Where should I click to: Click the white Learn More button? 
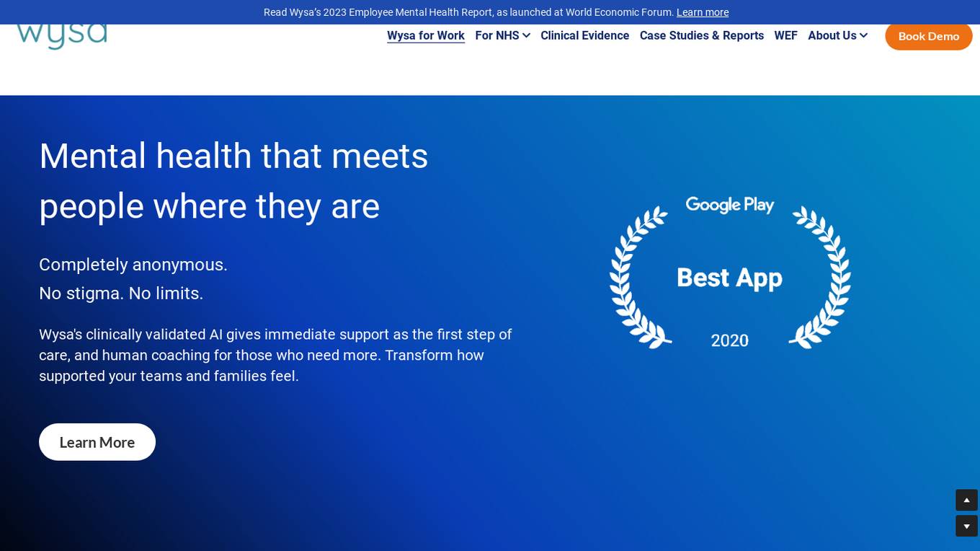[x=97, y=442]
